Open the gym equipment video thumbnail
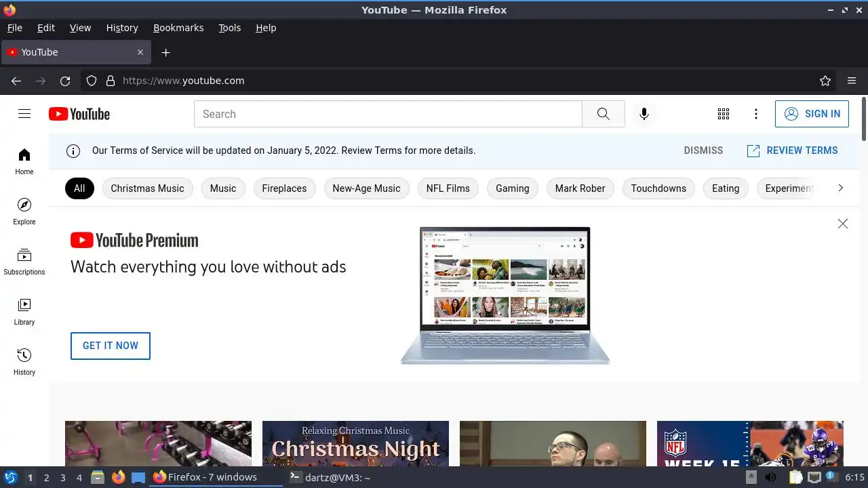The height and width of the screenshot is (488, 868). click(x=158, y=443)
